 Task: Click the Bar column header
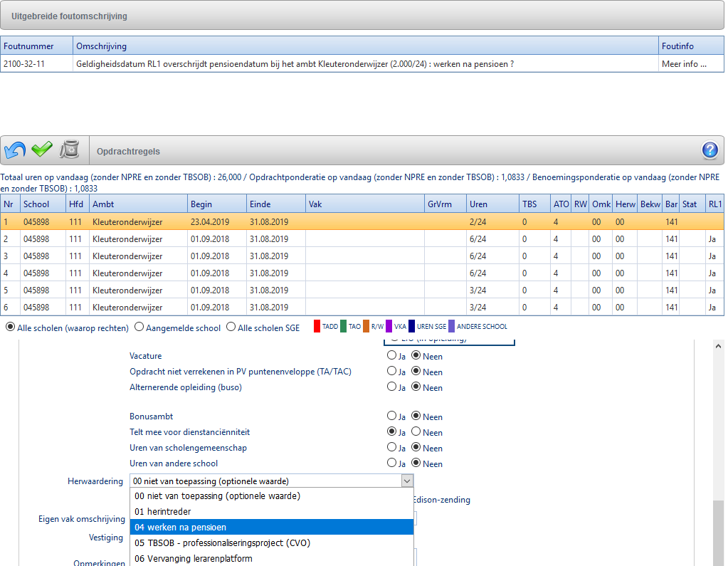pyautogui.click(x=671, y=204)
